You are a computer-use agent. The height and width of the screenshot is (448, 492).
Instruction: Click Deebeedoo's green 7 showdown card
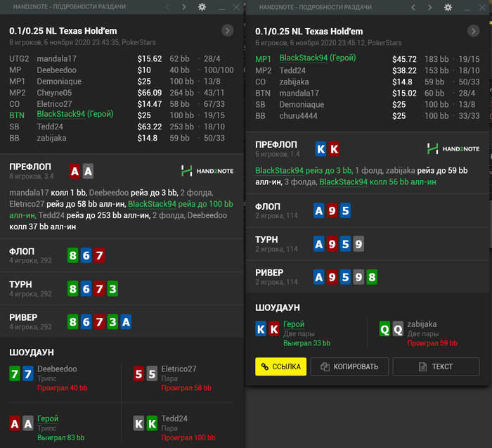(15, 374)
